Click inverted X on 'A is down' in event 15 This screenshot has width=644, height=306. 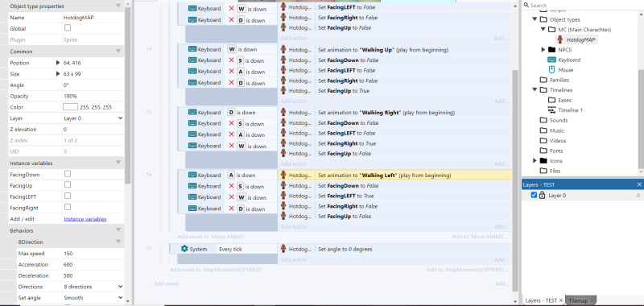click(232, 134)
